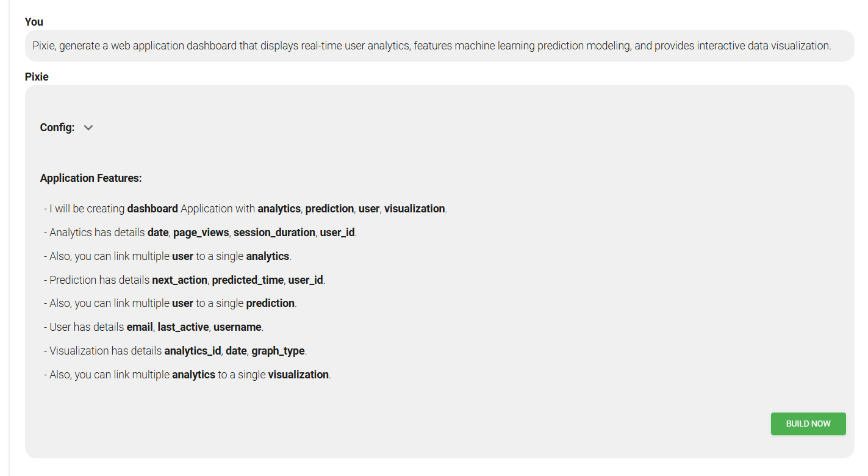This screenshot has height=476, width=868.
Task: Click the Application Features heading
Action: (x=91, y=178)
